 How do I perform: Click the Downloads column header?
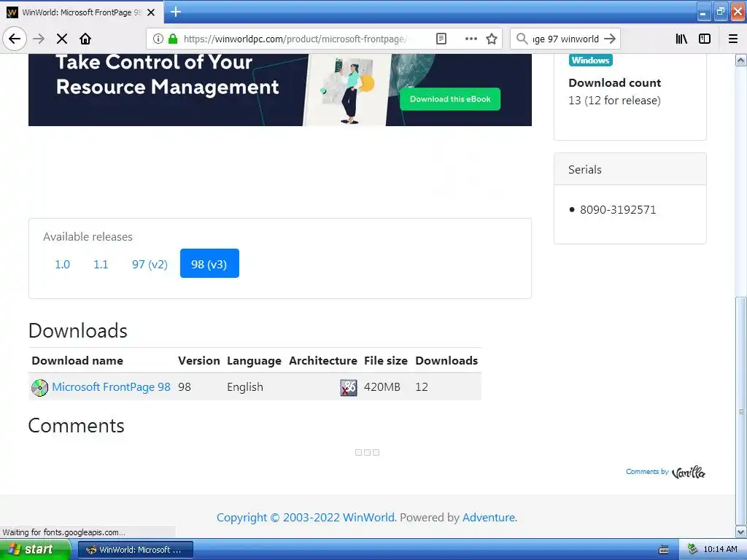tap(446, 360)
